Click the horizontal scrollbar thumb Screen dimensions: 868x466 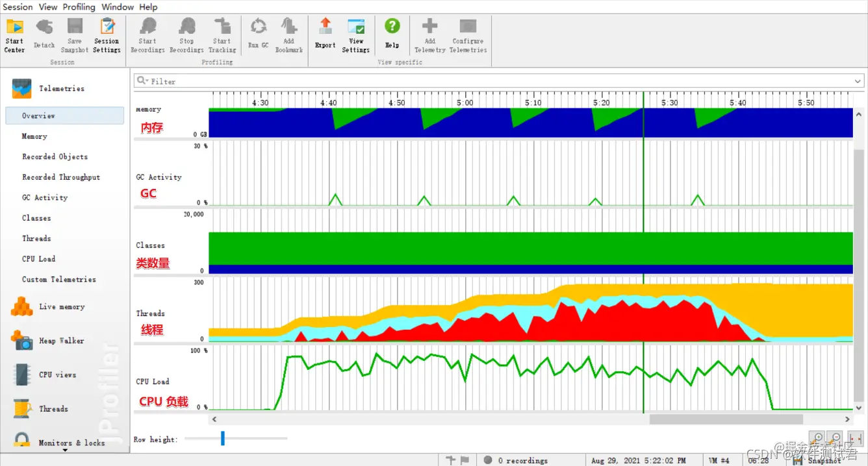(726, 419)
